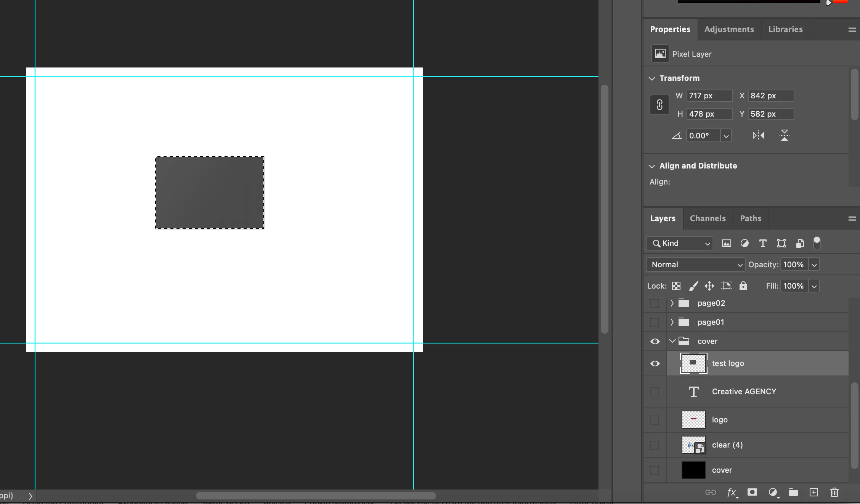Screen dimensions: 860x504
Task: Click the lock all padlock icon
Action: tap(743, 286)
